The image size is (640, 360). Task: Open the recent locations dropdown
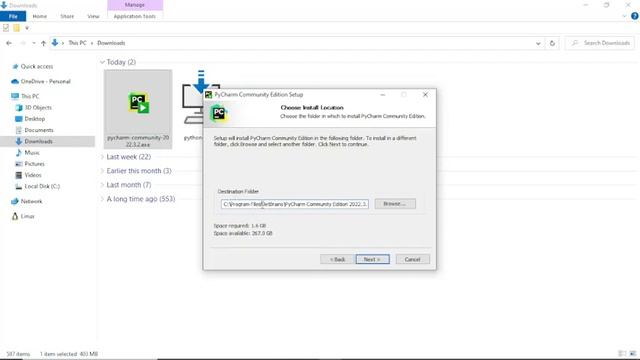(x=33, y=43)
